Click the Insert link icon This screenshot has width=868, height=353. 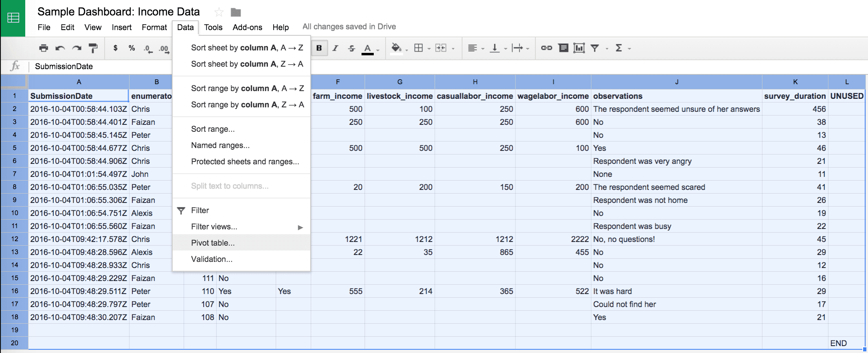[546, 48]
